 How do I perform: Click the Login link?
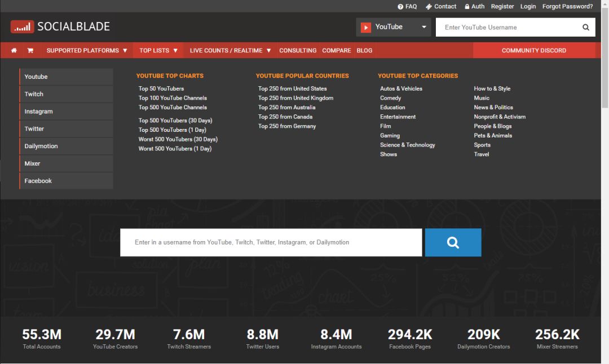point(528,6)
